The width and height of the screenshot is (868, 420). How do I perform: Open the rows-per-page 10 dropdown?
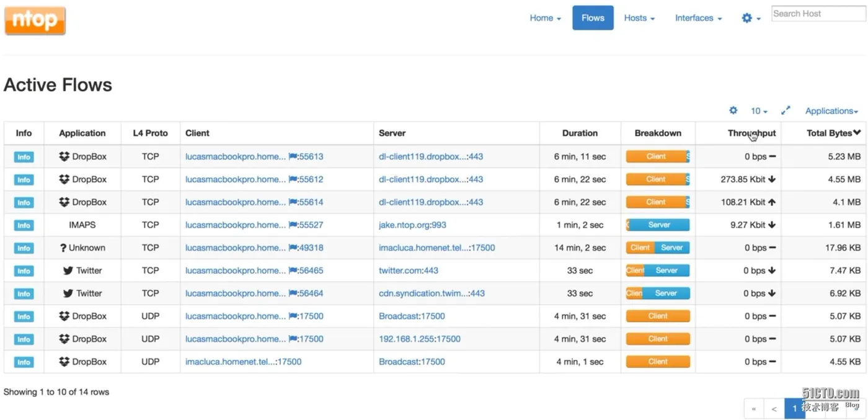(759, 111)
